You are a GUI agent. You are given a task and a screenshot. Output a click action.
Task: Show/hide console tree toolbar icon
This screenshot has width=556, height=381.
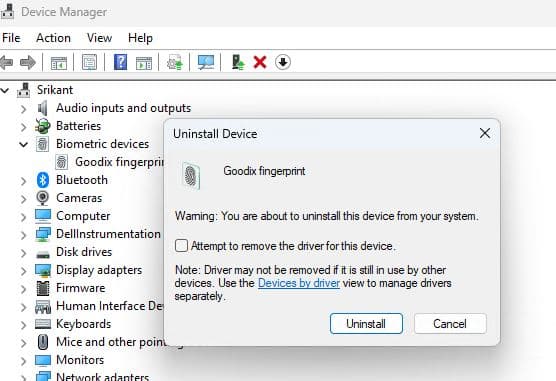click(59, 63)
